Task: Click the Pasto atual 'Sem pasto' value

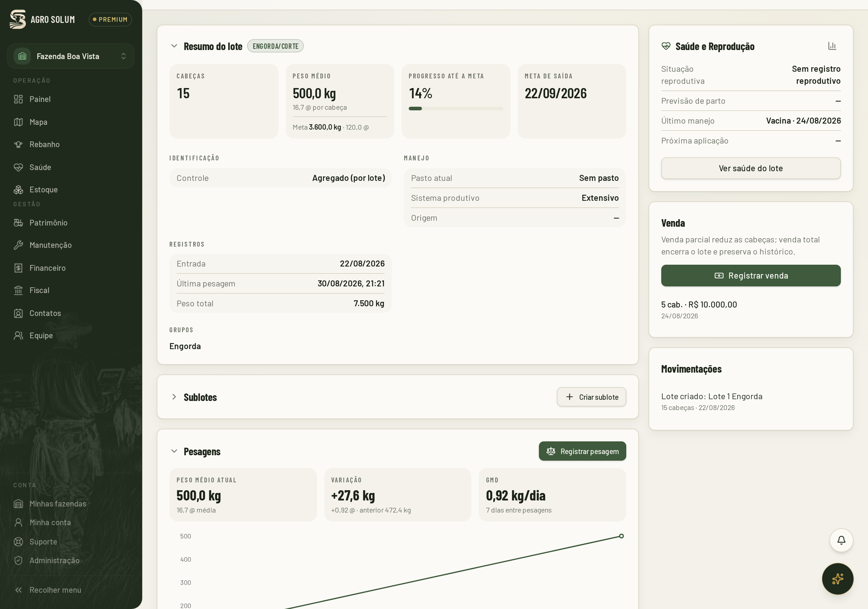Action: 599,178
